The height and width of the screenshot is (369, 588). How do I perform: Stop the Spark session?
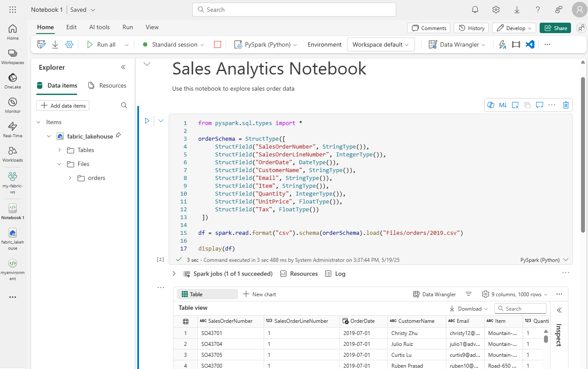(x=218, y=44)
